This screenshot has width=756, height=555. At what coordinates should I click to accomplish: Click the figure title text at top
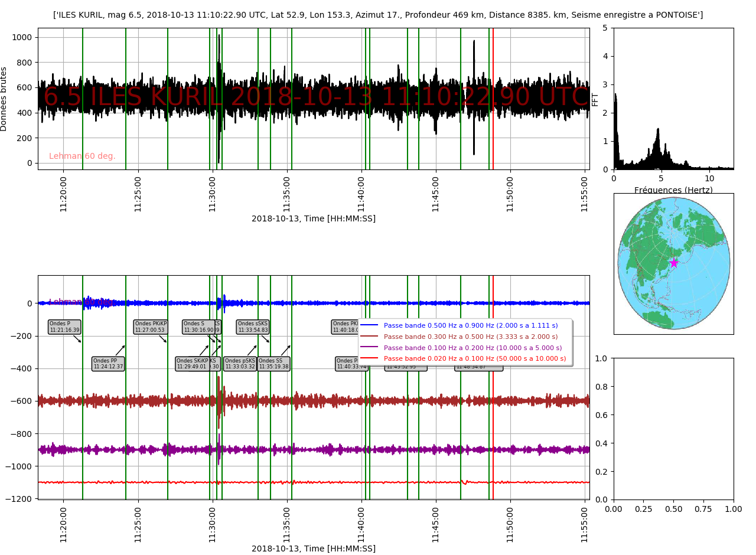click(378, 15)
